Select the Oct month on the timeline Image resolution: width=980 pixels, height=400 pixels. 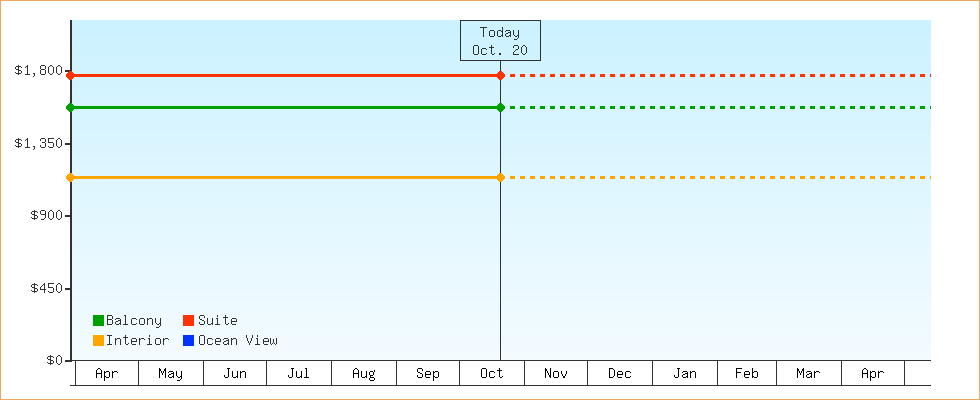(492, 374)
